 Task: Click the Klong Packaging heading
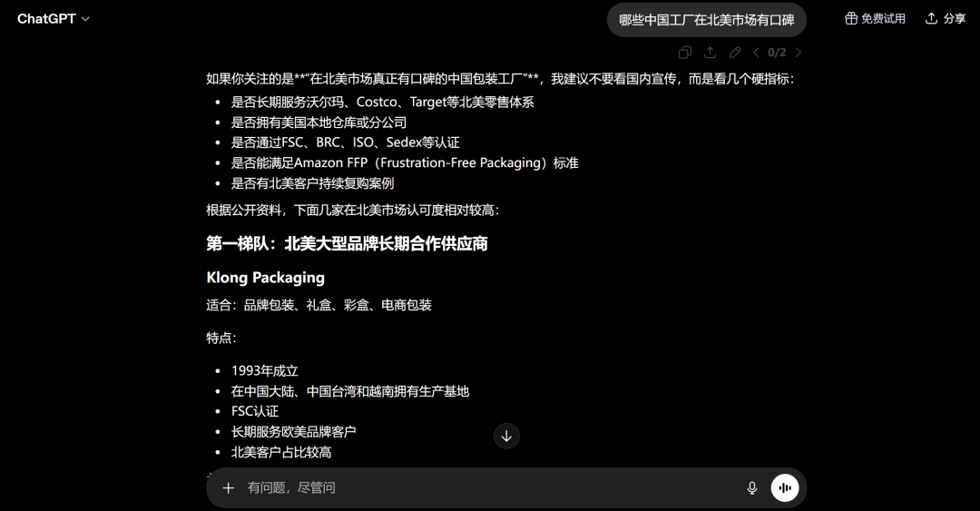pyautogui.click(x=266, y=278)
